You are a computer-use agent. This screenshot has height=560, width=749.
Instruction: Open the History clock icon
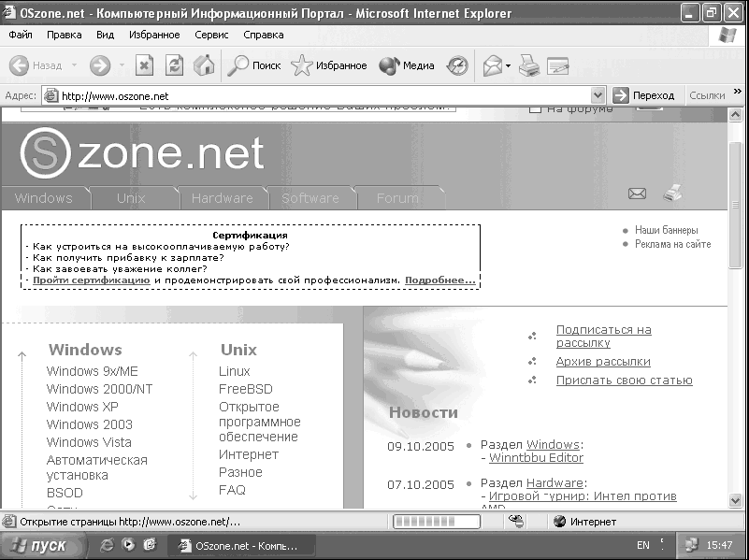point(457,65)
